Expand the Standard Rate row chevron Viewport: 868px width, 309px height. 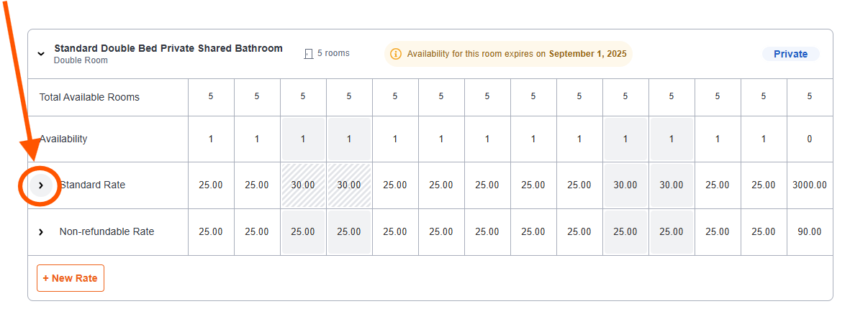41,185
